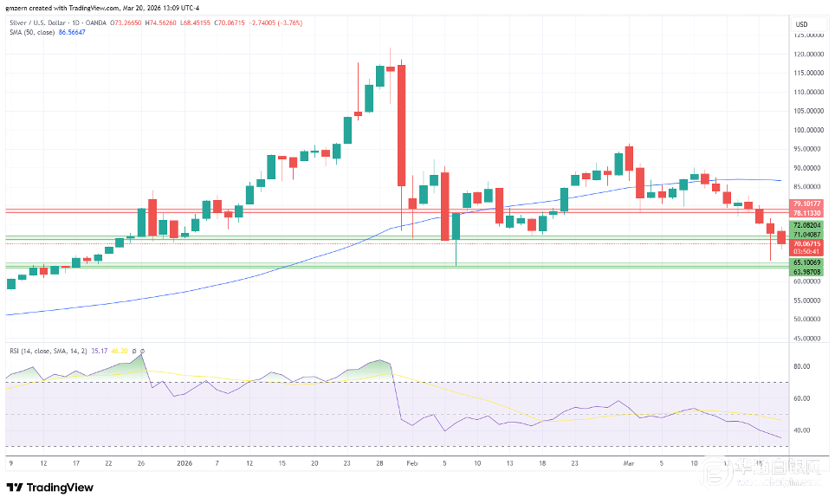The height and width of the screenshot is (504, 835).
Task: Click the tallest candle wick near 120 peak
Action: pyautogui.click(x=390, y=54)
